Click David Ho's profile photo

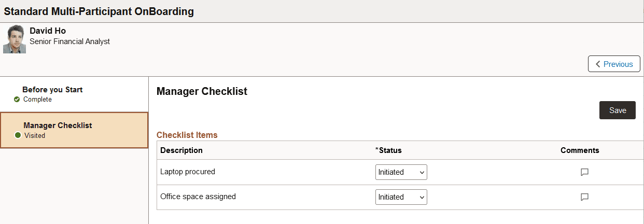tap(15, 39)
